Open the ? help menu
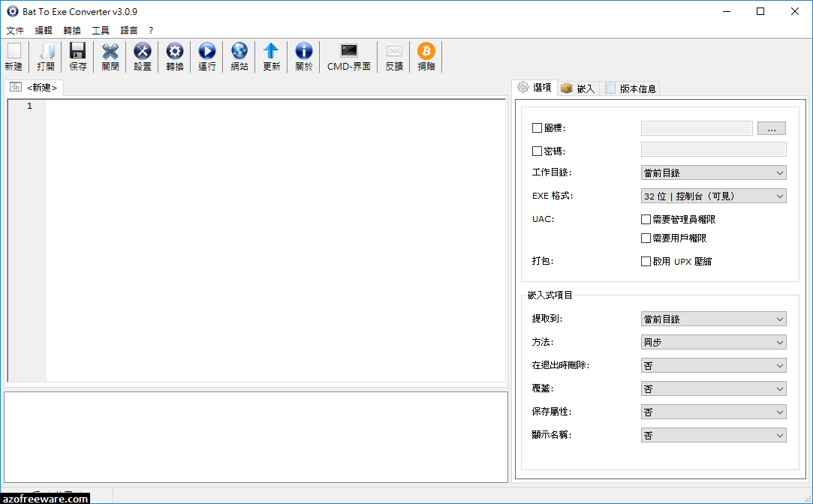 [x=151, y=31]
